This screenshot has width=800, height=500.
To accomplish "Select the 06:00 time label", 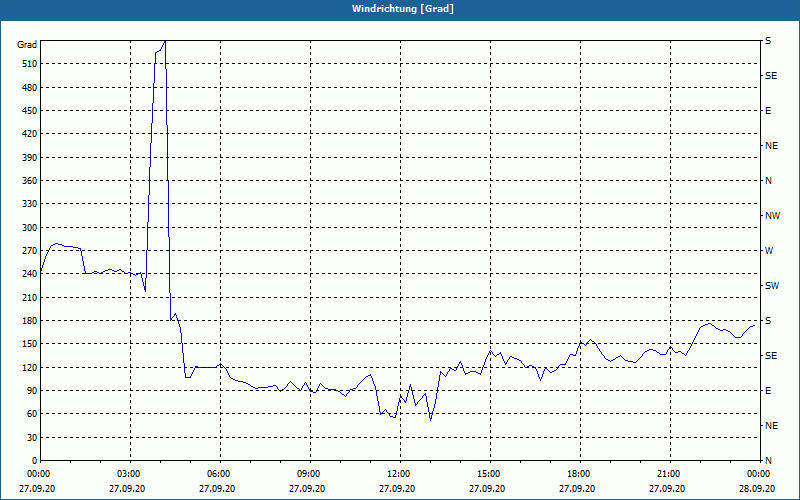I will [x=220, y=474].
